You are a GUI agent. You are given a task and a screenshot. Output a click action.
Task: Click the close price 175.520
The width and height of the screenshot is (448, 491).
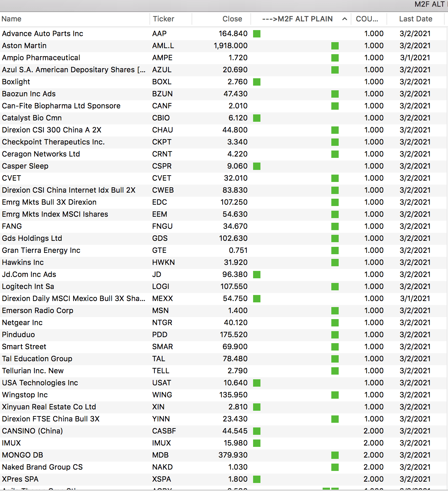click(x=234, y=335)
